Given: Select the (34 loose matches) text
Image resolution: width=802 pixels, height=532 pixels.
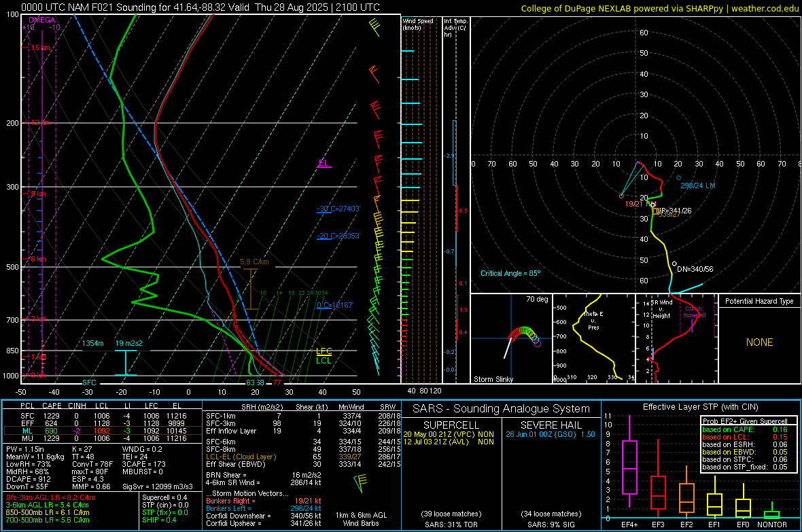Looking at the screenshot, I should tap(551, 514).
